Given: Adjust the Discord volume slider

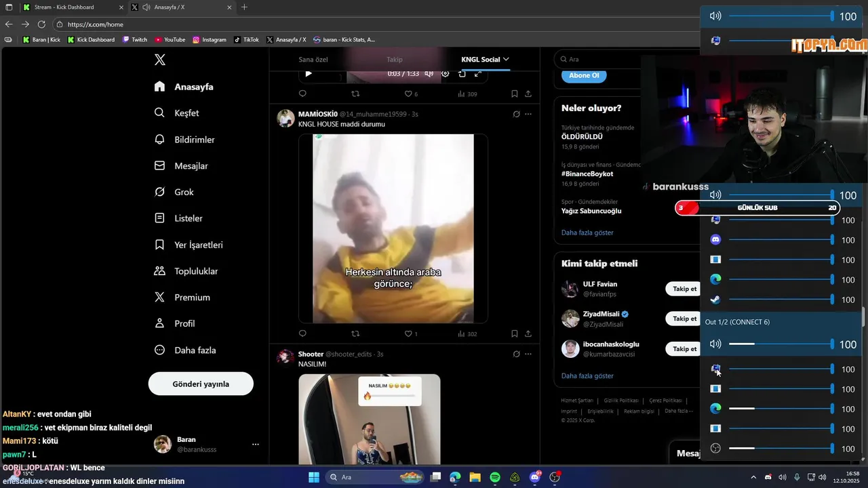Looking at the screenshot, I should click(x=781, y=240).
